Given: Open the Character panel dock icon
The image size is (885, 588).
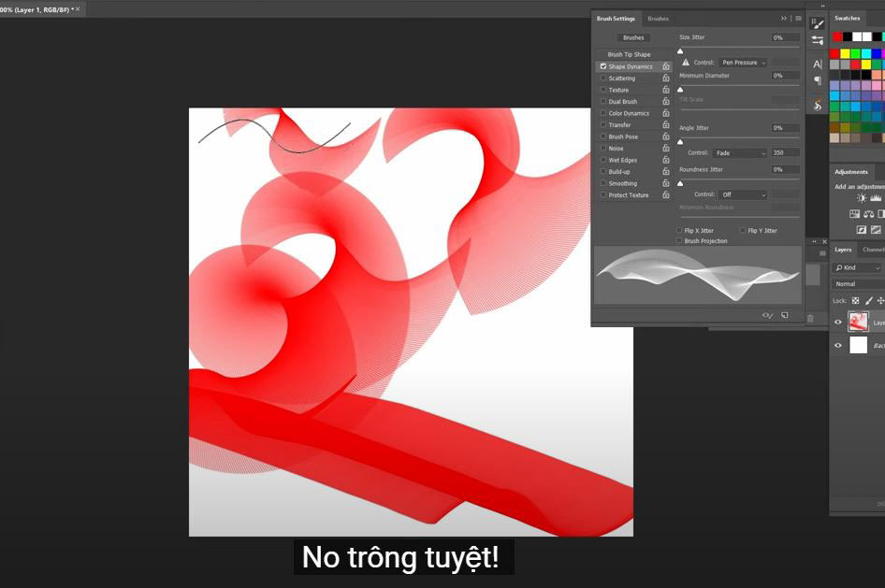Looking at the screenshot, I should [818, 65].
